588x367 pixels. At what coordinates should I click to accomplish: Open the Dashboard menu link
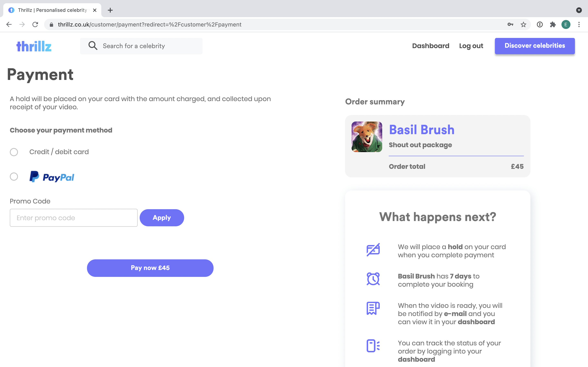click(x=431, y=46)
